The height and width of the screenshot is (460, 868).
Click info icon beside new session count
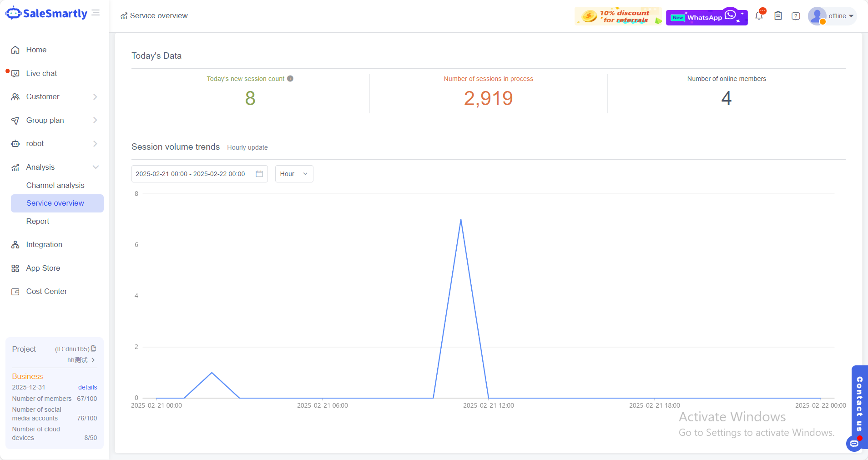(x=290, y=79)
